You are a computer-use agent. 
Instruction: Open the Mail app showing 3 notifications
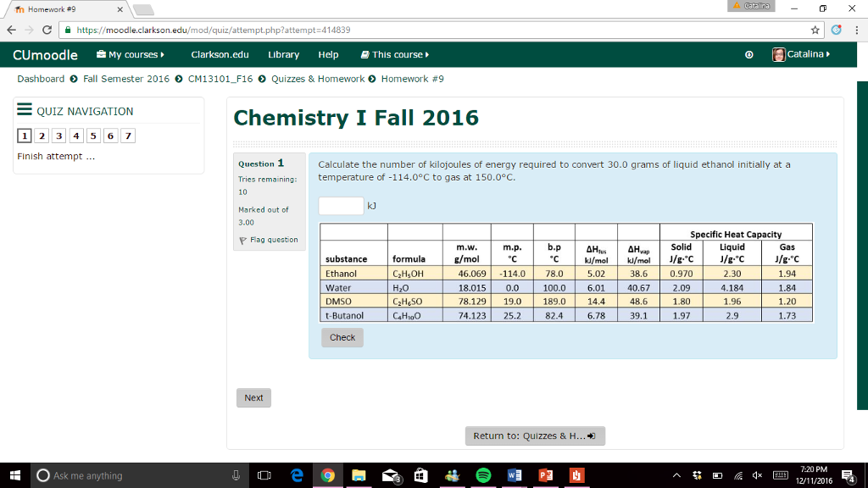coord(389,475)
